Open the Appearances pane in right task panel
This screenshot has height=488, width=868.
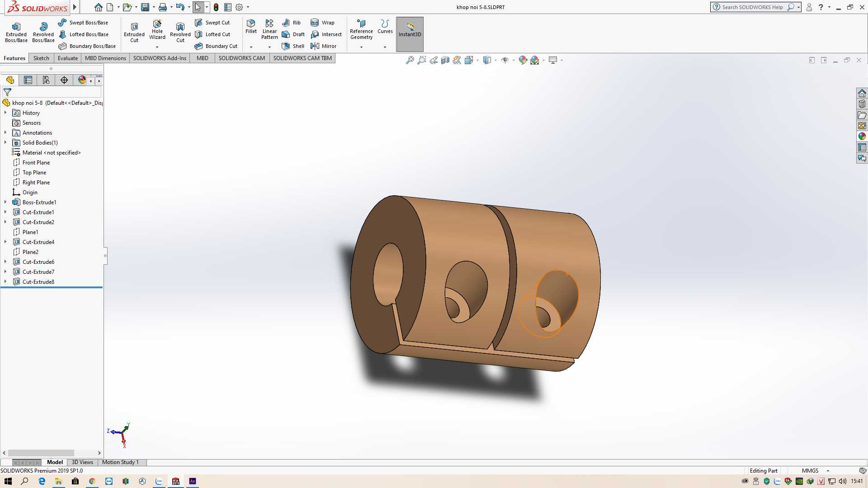click(x=862, y=136)
